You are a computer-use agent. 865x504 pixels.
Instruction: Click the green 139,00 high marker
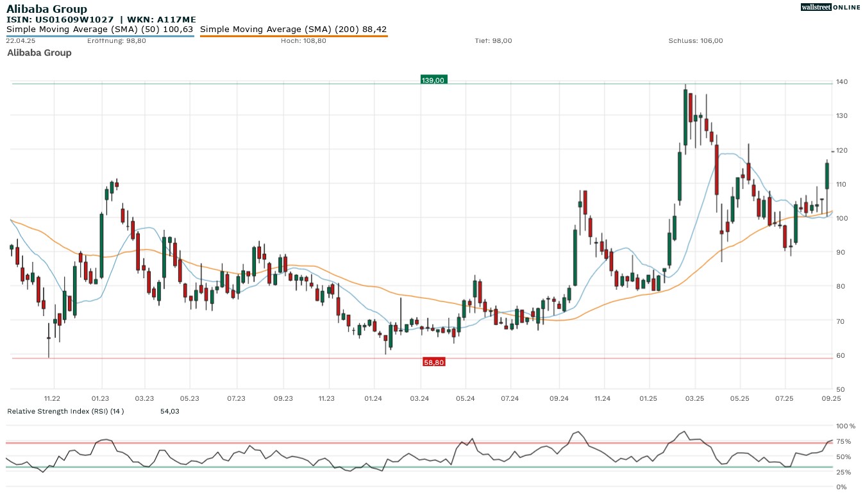click(x=433, y=80)
